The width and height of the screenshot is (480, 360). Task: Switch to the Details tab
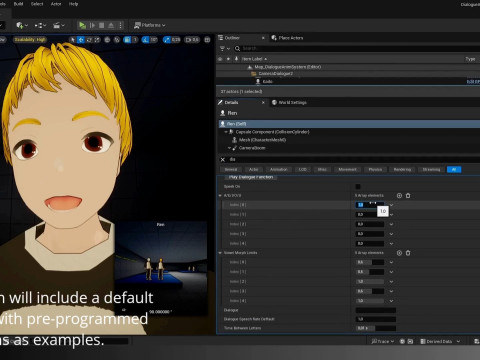coord(231,102)
